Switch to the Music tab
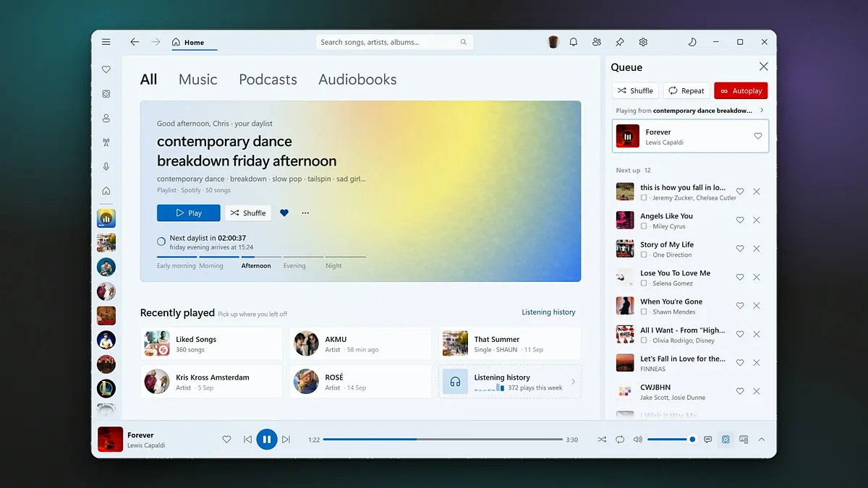This screenshot has width=868, height=488. tap(198, 80)
